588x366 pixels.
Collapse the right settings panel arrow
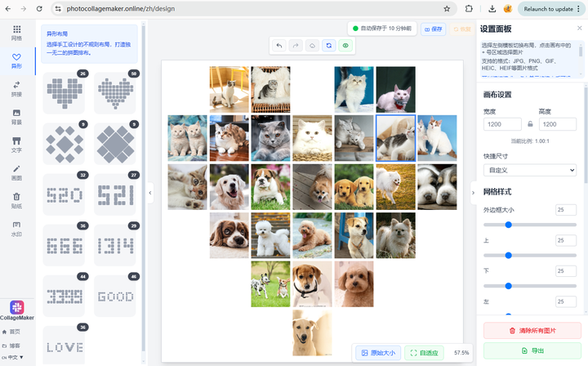(472, 193)
